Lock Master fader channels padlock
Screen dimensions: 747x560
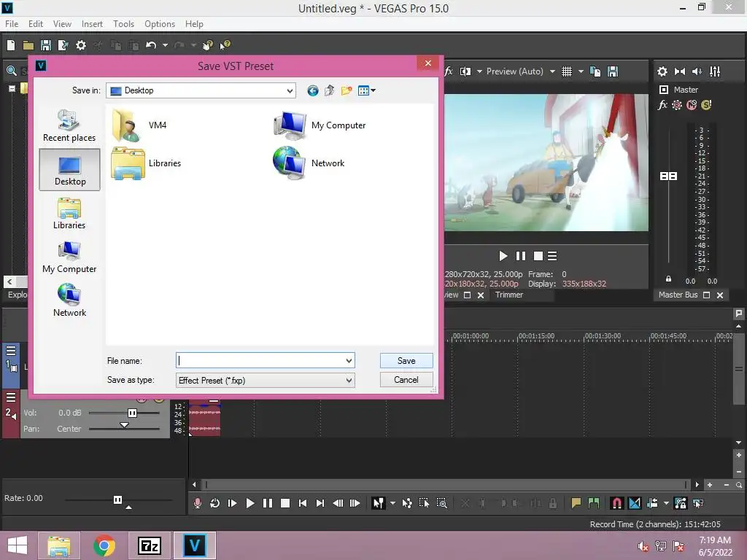click(668, 279)
